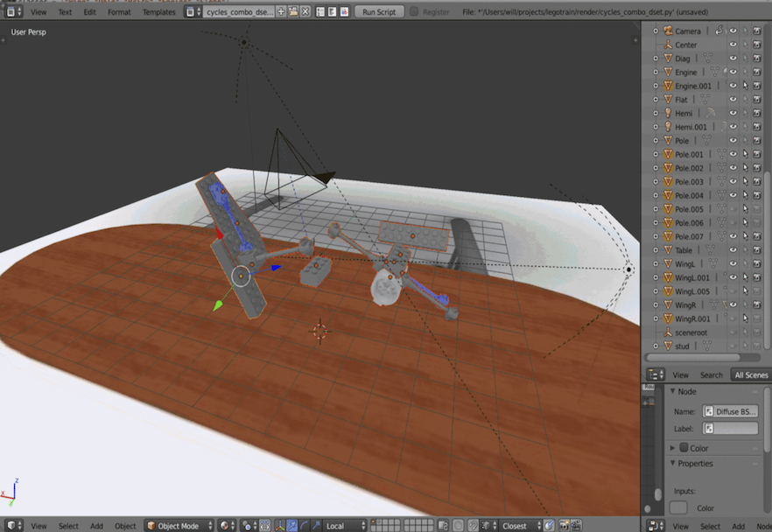Unlink the text block with X icon
Image resolution: width=772 pixels, height=532 pixels.
coord(305,12)
